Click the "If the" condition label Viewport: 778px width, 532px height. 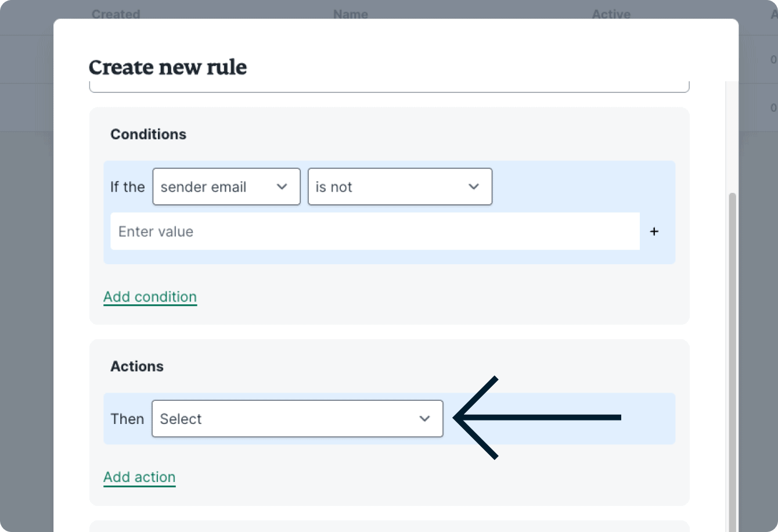[x=127, y=187]
